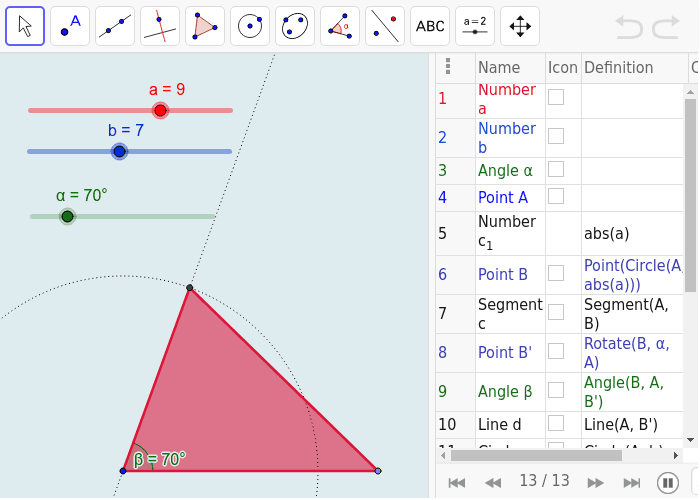Toggle checkbox in the Line d row
Image resolution: width=700 pixels, height=500 pixels.
[556, 423]
